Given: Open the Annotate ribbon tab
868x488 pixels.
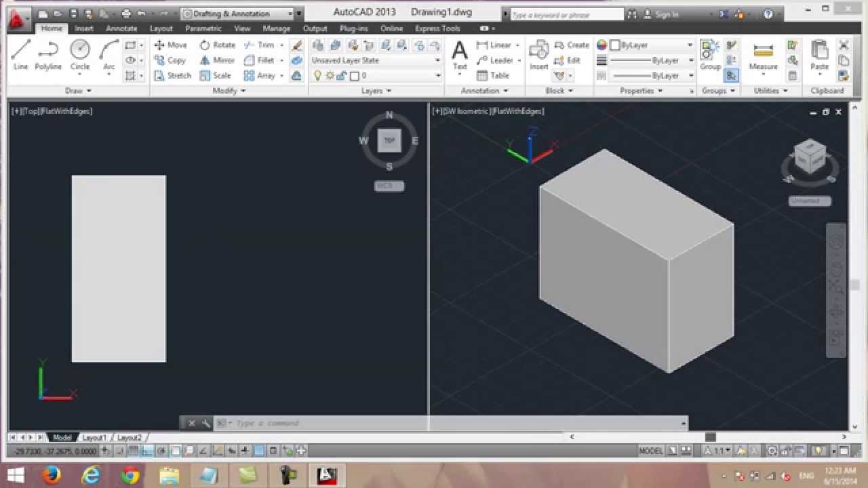Looking at the screenshot, I should click(x=121, y=28).
